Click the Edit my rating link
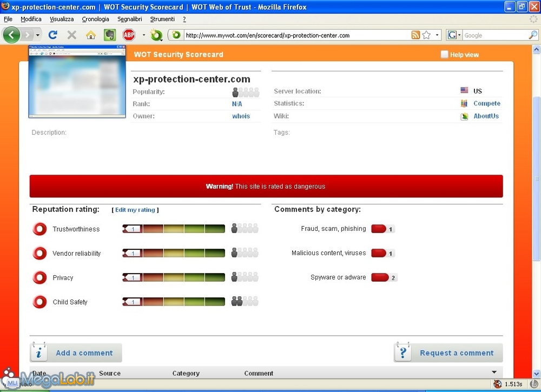The image size is (541, 392). click(x=135, y=210)
